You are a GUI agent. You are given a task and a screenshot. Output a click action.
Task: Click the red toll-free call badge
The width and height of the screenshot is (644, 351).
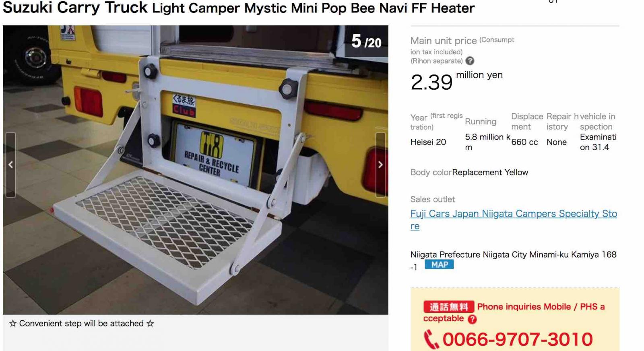tap(448, 307)
